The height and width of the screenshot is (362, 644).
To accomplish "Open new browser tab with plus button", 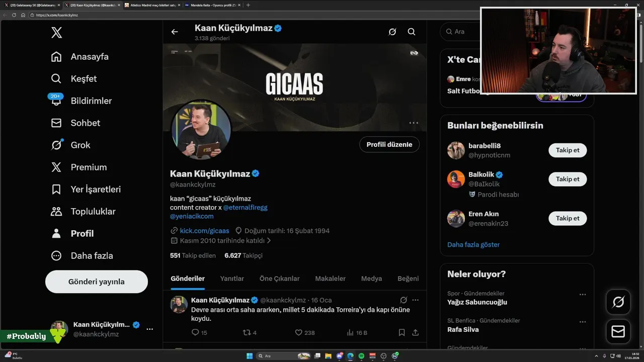I will tap(248, 5).
